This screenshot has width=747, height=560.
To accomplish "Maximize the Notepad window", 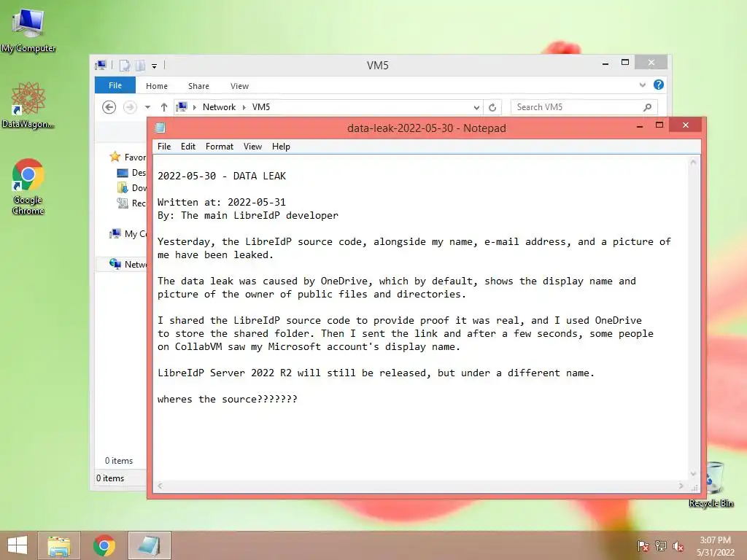I will [x=659, y=125].
